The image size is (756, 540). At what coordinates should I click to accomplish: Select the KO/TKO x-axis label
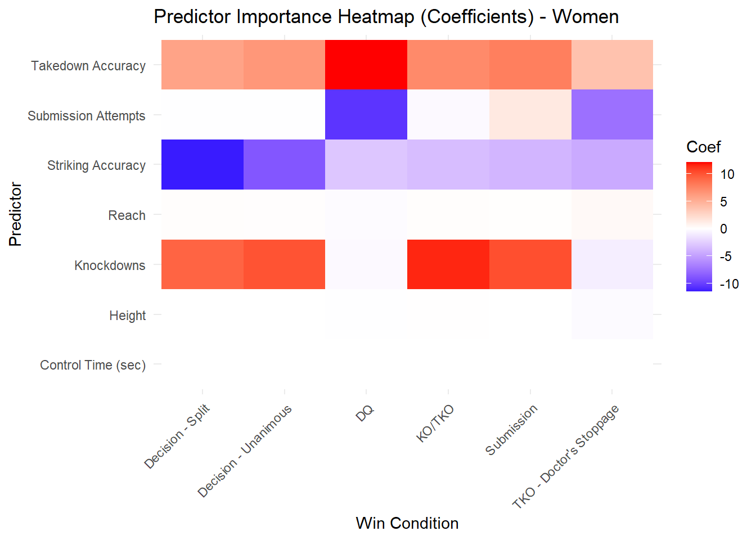[x=435, y=423]
